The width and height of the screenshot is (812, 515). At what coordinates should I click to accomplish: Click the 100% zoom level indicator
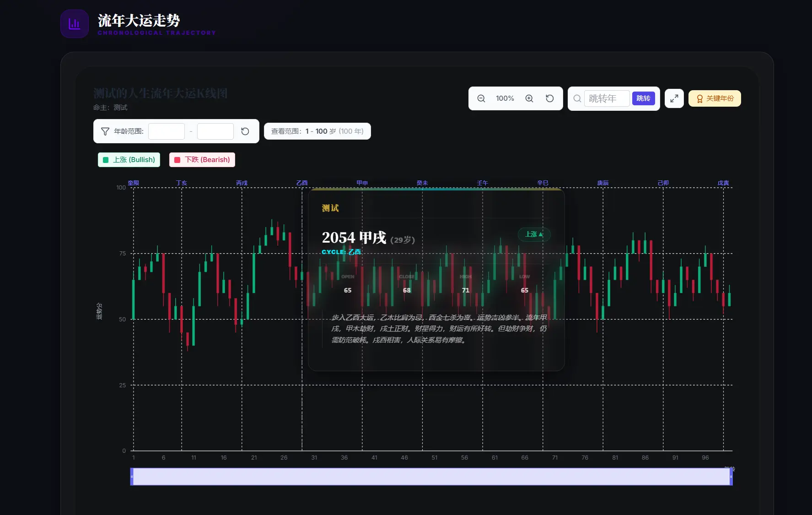pyautogui.click(x=505, y=98)
